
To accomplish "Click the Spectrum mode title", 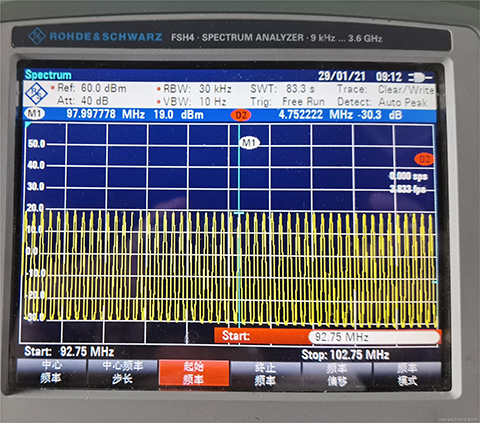I will [x=48, y=75].
